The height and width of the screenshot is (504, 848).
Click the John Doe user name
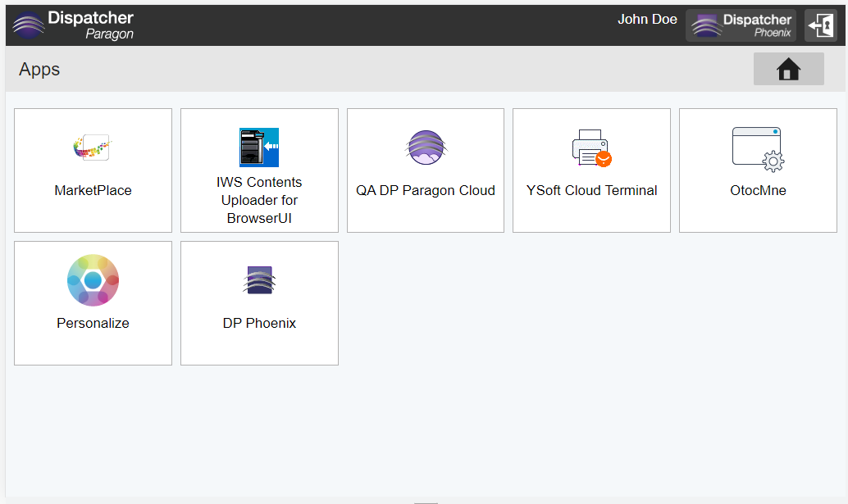647,20
